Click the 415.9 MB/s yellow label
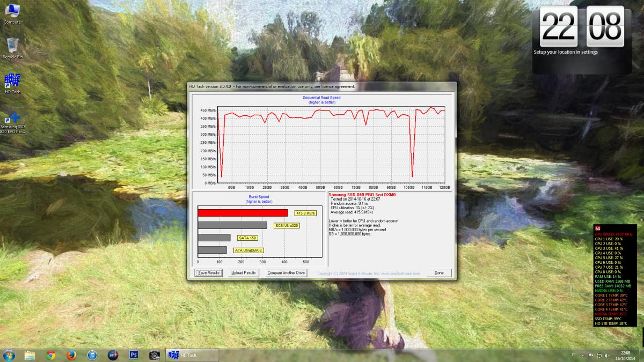Screen dimensions: 644x362 306,213
